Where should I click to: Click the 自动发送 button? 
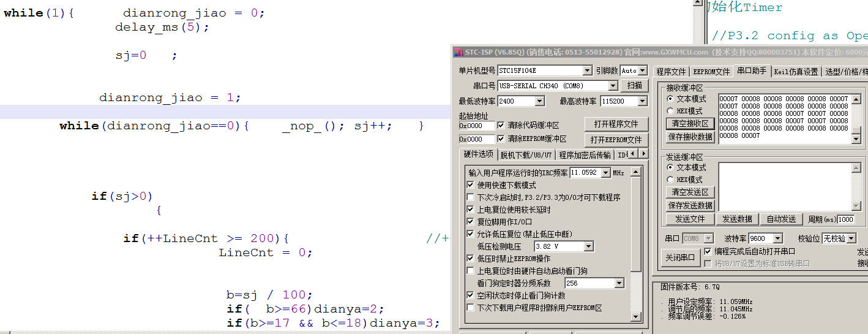[782, 219]
